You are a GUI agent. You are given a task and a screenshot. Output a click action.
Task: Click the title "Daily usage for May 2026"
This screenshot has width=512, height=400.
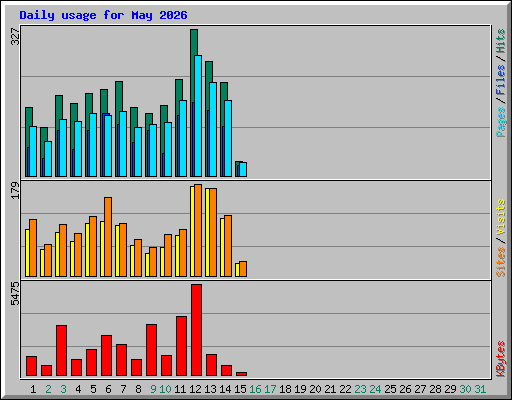[x=103, y=15]
